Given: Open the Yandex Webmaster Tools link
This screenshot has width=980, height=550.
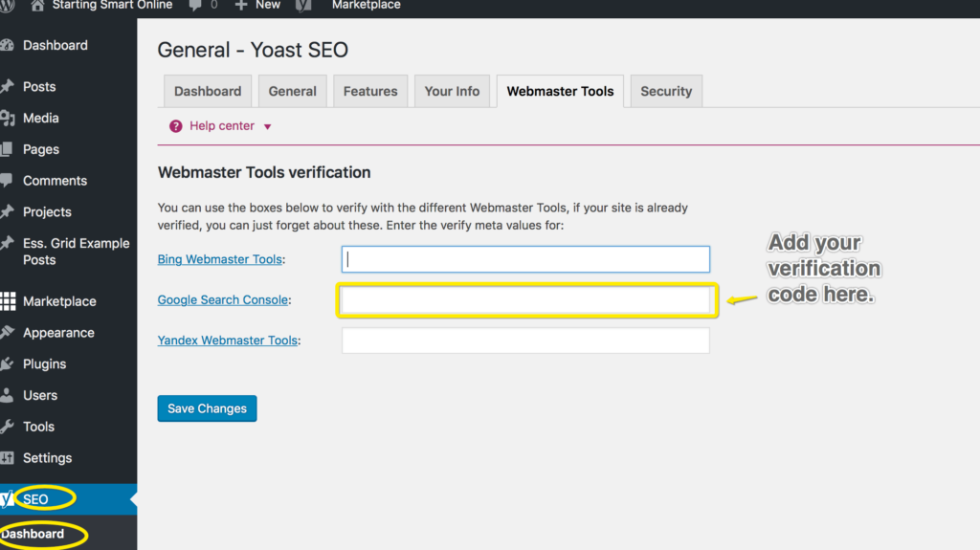Looking at the screenshot, I should click(228, 341).
